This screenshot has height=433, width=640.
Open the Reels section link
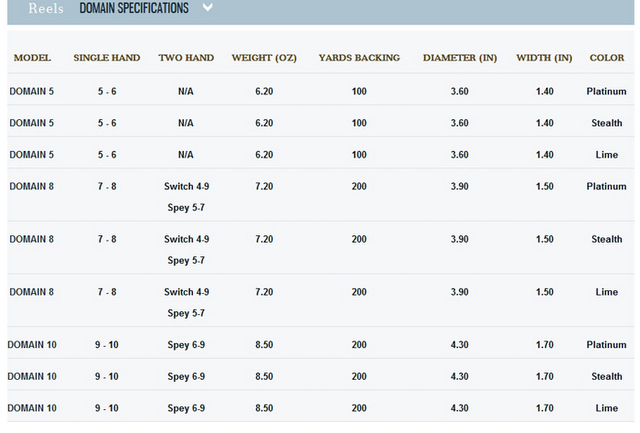click(x=46, y=8)
